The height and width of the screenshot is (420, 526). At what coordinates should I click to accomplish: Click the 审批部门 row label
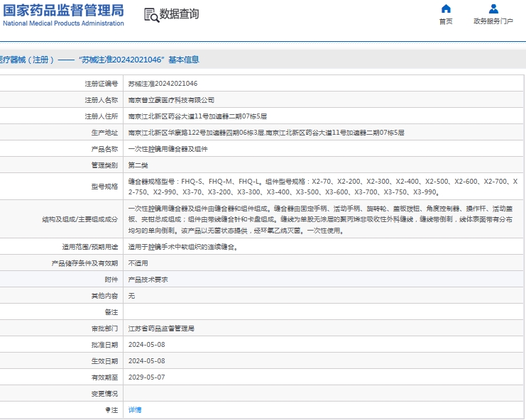[x=104, y=328]
